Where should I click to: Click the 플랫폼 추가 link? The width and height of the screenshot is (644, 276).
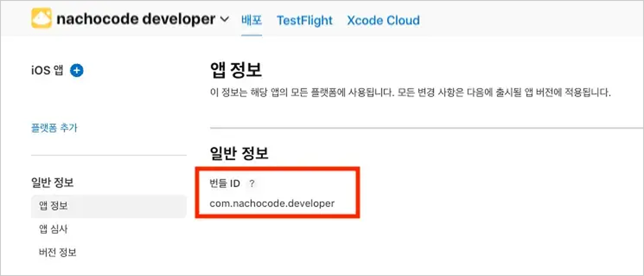pos(54,128)
